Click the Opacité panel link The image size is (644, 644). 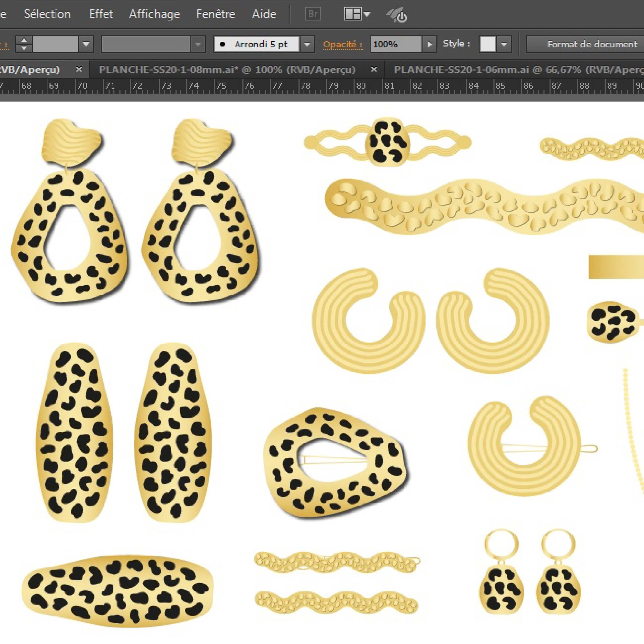[343, 44]
